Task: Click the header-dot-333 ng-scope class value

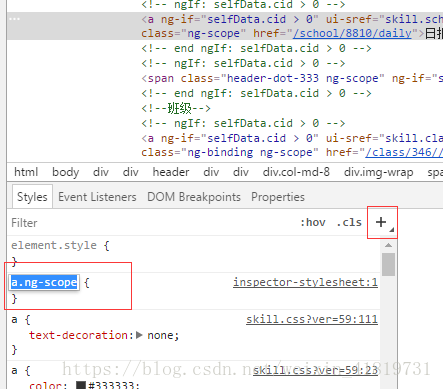Action: click(x=303, y=78)
